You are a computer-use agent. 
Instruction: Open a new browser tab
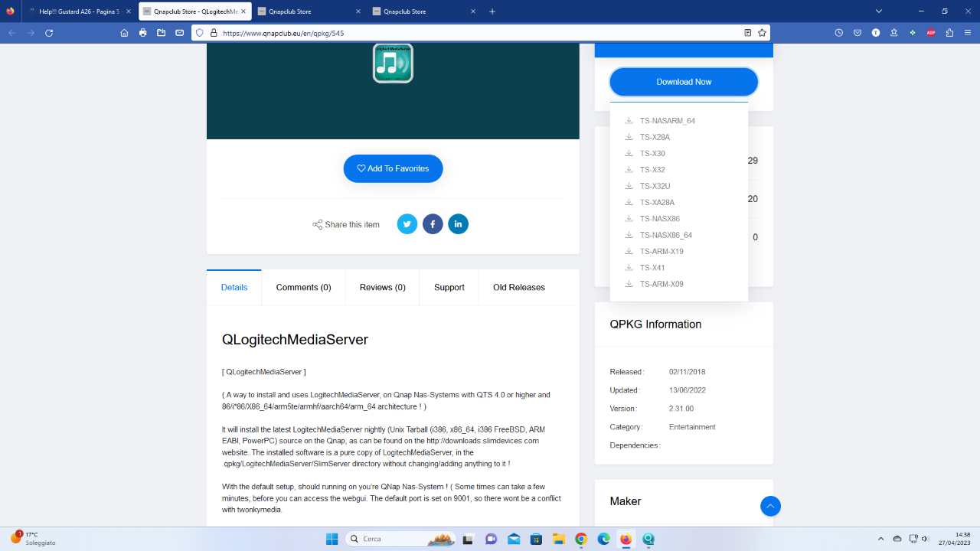(x=492, y=11)
